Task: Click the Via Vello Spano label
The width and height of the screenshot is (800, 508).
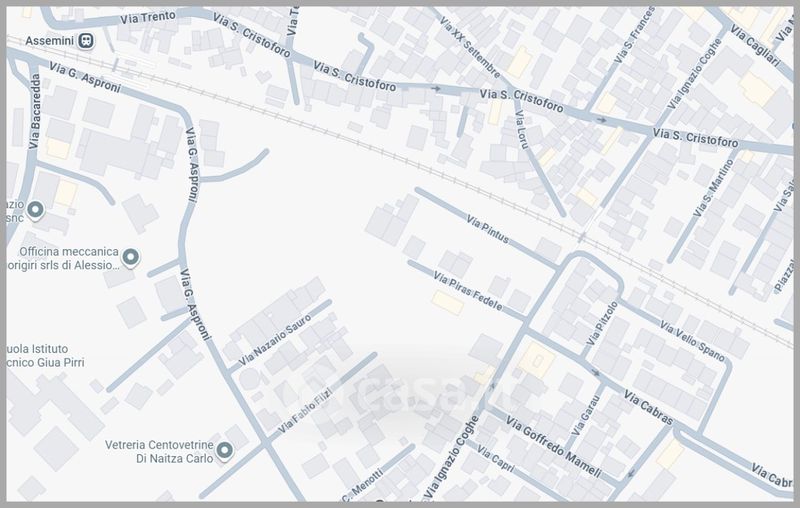Action: tap(691, 340)
